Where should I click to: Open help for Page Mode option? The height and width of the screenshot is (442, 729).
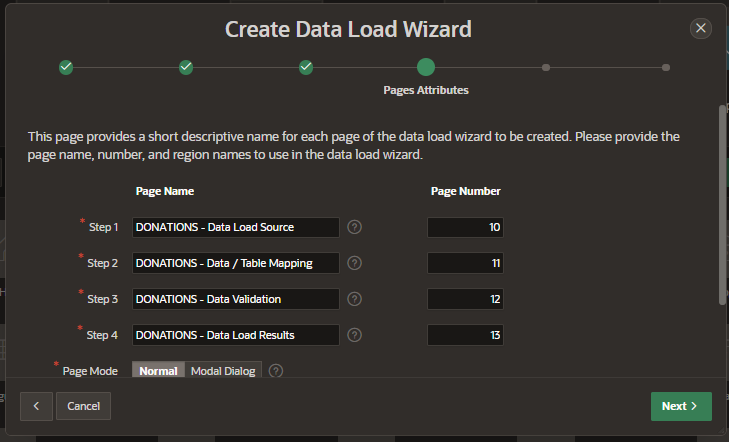coord(276,371)
